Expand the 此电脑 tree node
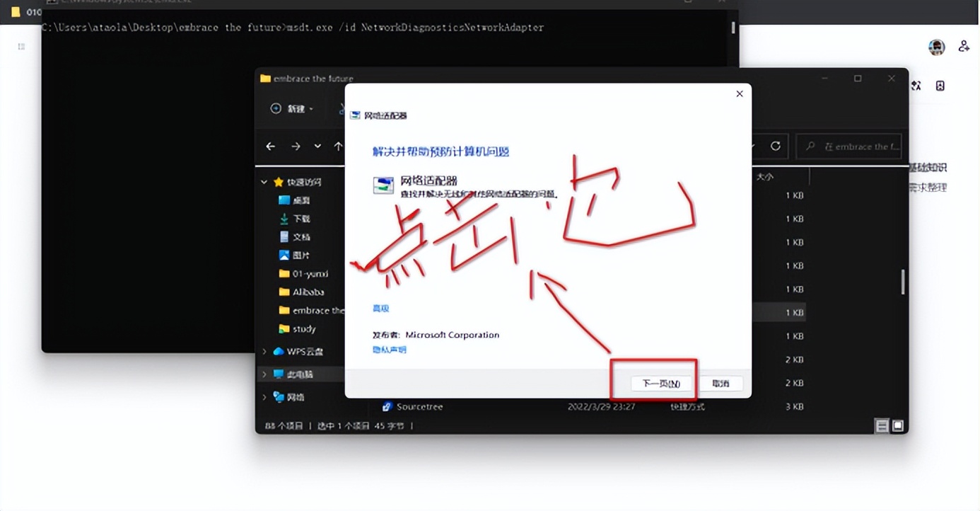 click(x=264, y=374)
